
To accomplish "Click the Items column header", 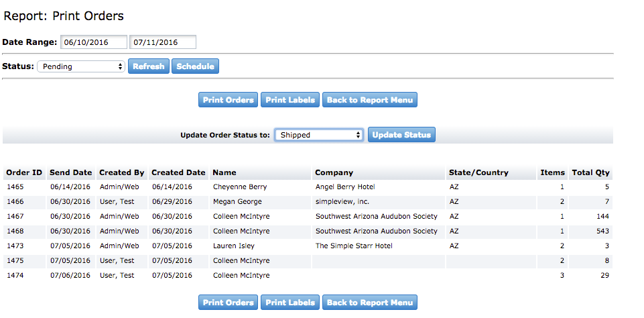I will [552, 173].
